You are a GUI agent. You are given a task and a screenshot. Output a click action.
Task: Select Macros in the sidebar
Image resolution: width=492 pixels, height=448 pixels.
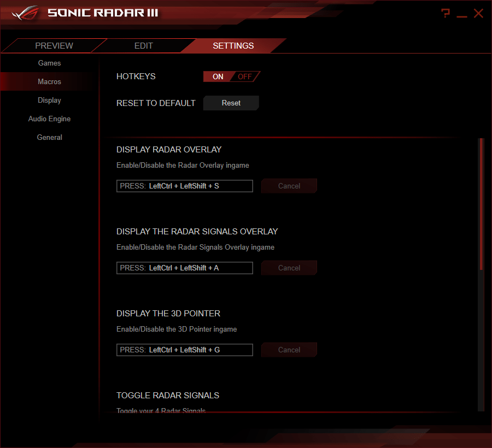click(x=49, y=81)
